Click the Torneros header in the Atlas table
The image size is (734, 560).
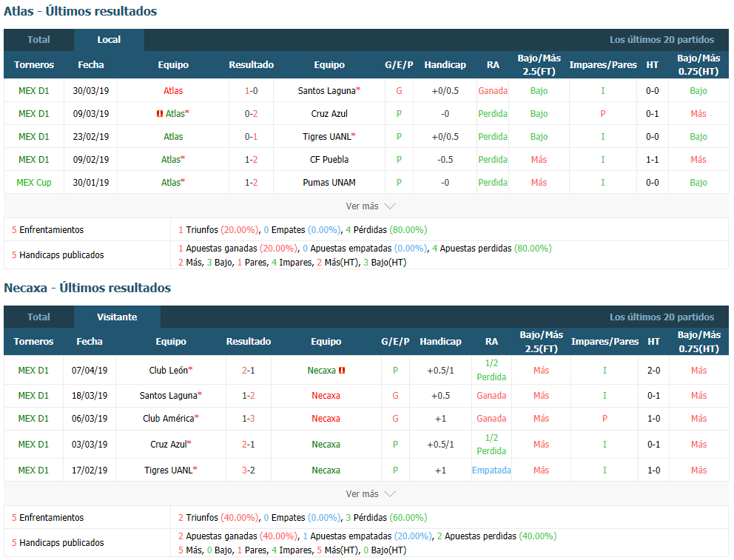pos(34,65)
